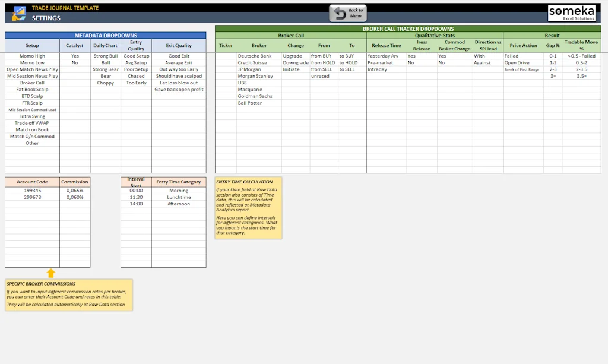
Task: Select "Yes" under Commod Basket Change
Action: [x=442, y=55]
